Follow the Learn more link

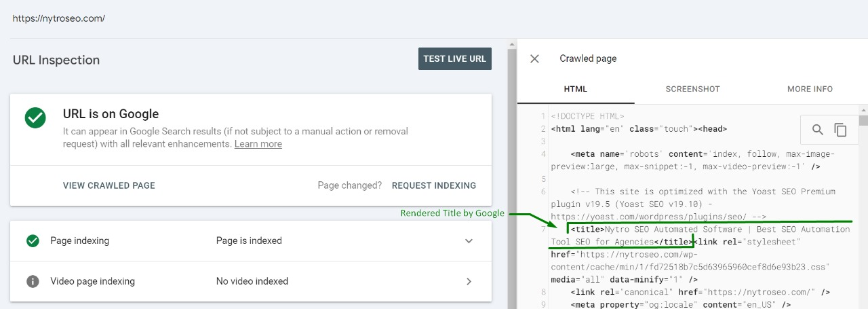click(258, 144)
